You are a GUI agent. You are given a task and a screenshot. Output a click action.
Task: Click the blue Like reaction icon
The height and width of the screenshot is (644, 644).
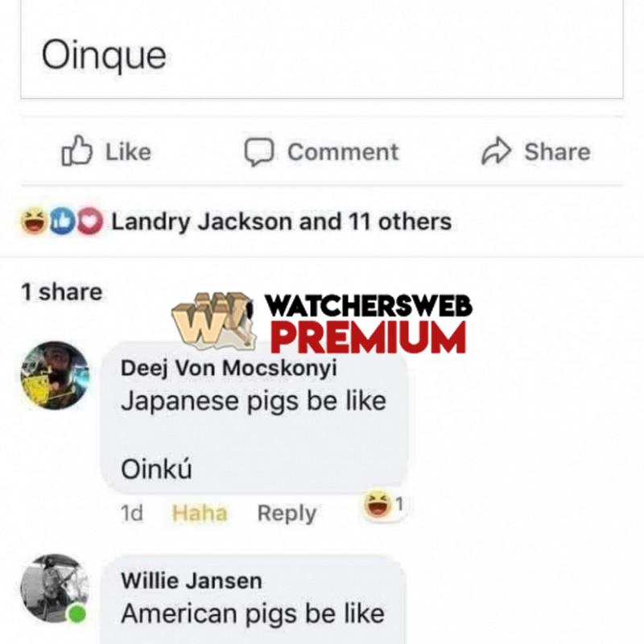[63, 221]
